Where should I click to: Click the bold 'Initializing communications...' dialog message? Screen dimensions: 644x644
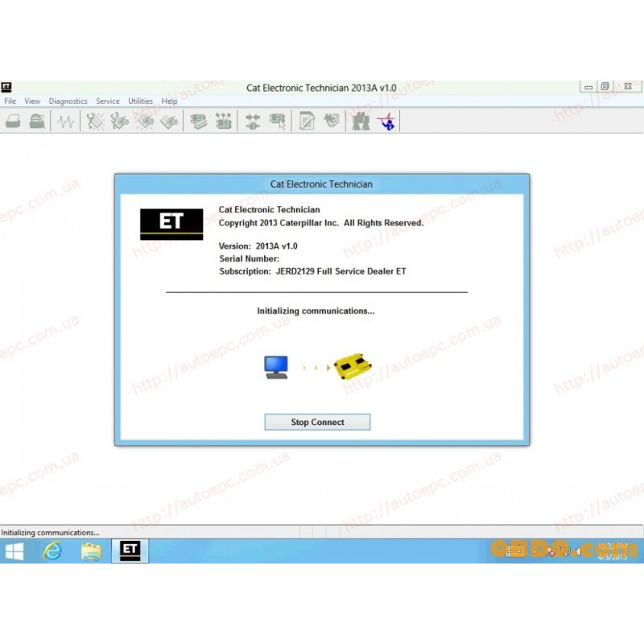tap(316, 311)
